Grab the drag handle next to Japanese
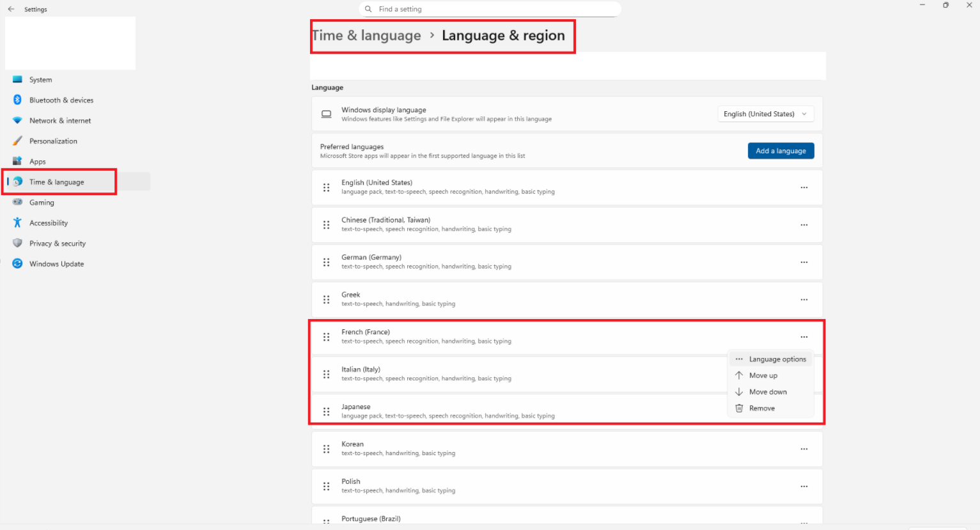 click(327, 412)
